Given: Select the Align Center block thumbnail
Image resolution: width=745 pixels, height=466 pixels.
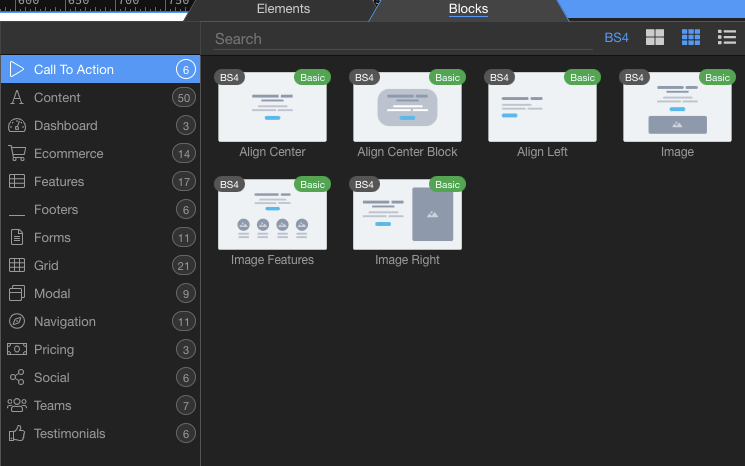Looking at the screenshot, I should click(x=272, y=108).
